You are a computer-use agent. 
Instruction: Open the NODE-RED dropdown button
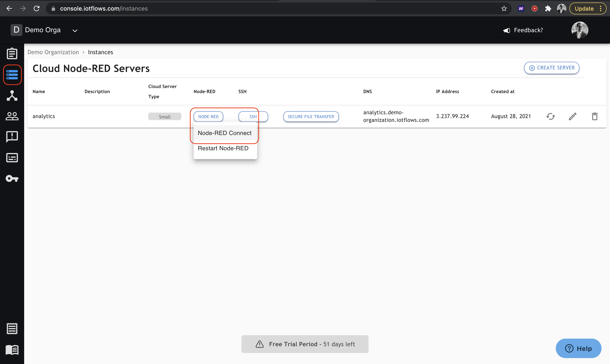(x=208, y=117)
